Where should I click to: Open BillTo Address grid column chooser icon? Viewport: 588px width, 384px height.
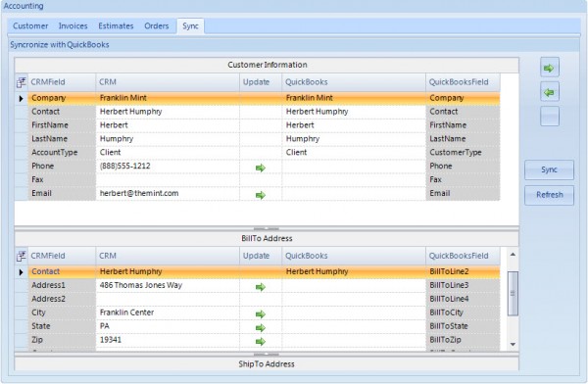22,256
